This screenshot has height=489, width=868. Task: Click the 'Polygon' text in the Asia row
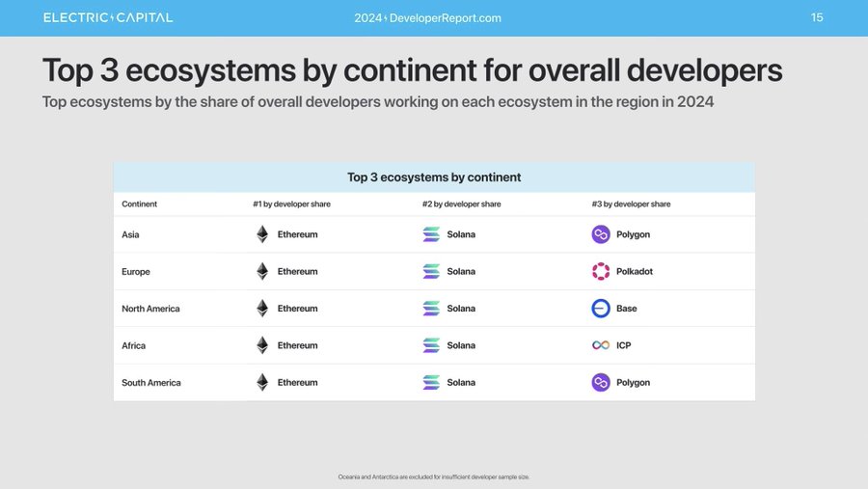pyautogui.click(x=634, y=234)
